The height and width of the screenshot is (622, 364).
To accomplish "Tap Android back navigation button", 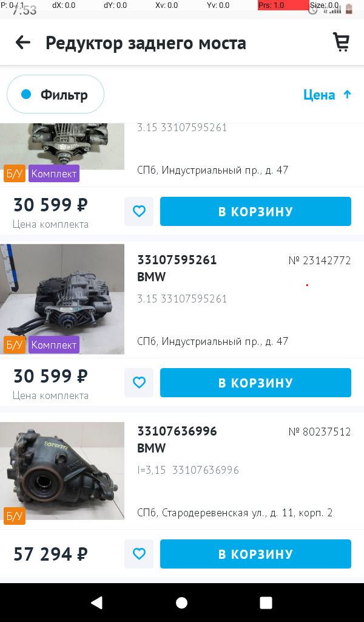I will [x=96, y=603].
